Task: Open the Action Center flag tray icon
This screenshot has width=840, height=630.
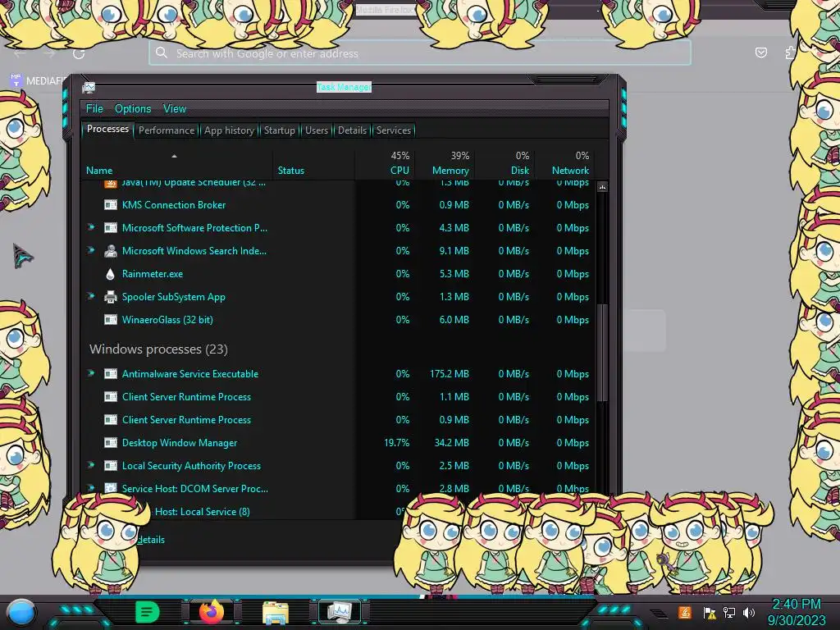Action: [x=710, y=612]
